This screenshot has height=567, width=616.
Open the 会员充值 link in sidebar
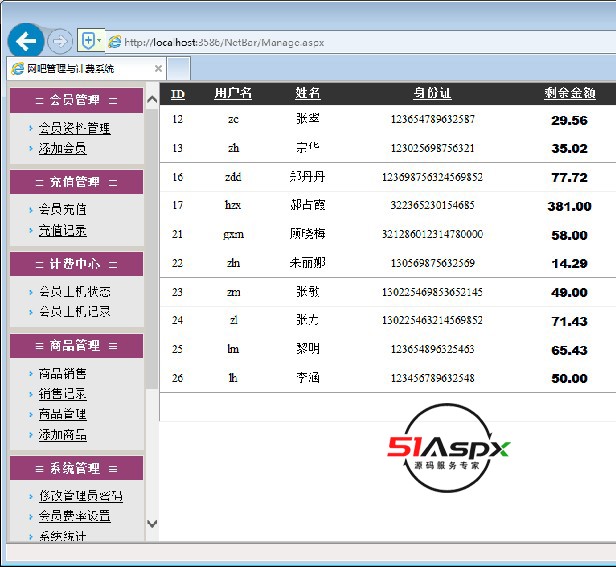[62, 210]
